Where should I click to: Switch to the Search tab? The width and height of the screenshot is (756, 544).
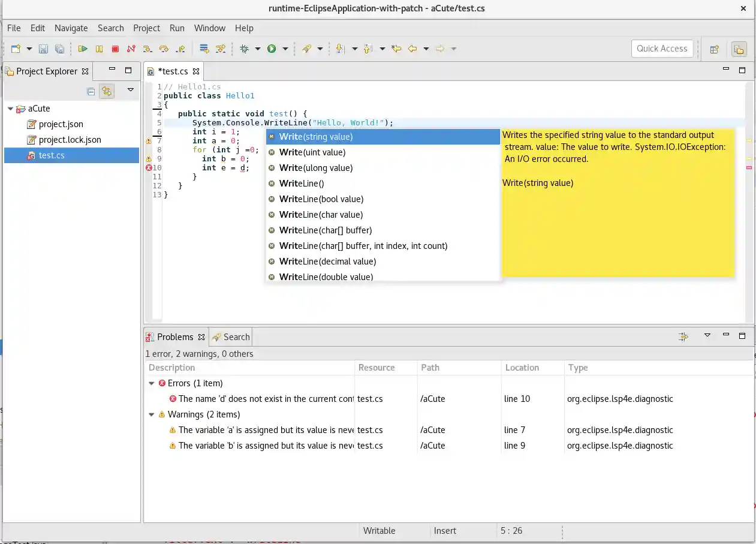(235, 336)
